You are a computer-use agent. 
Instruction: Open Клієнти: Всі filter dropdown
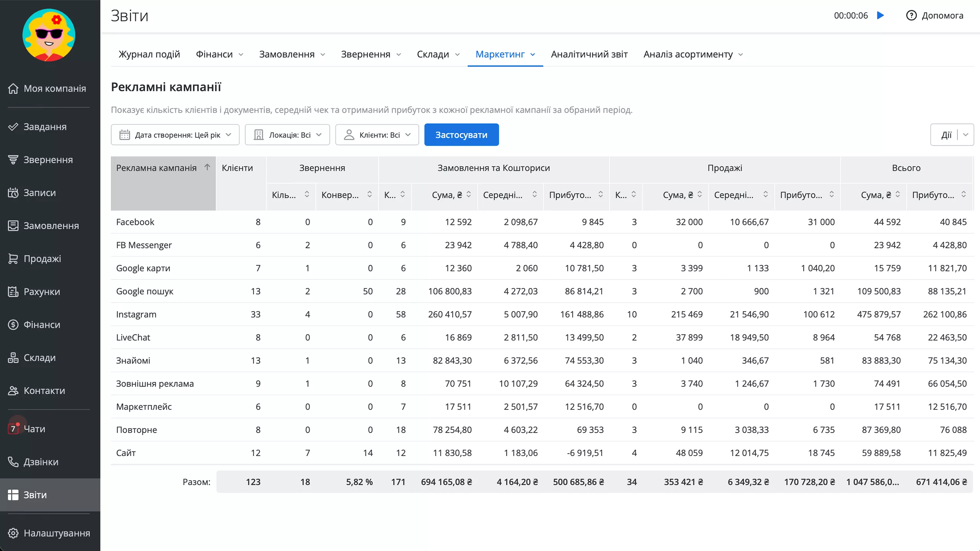point(377,135)
